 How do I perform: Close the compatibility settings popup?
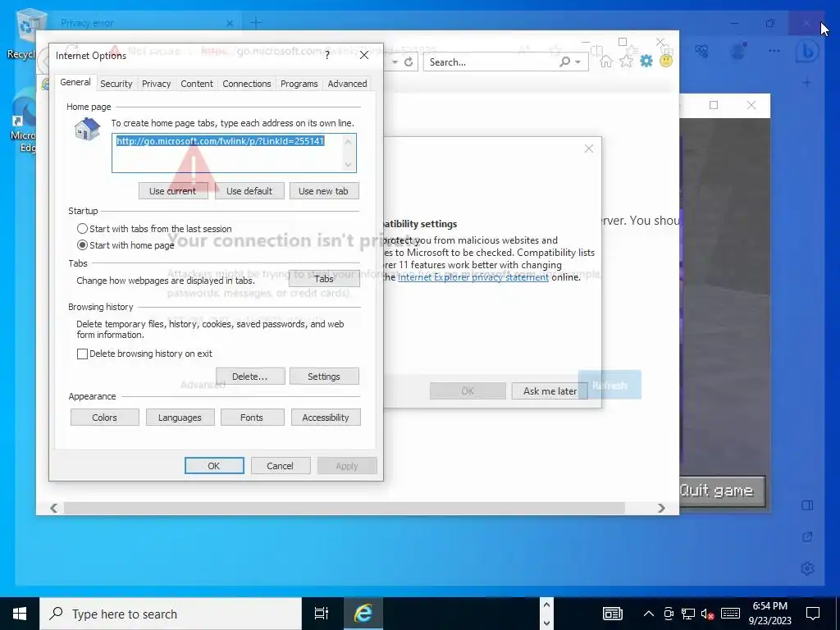click(589, 148)
